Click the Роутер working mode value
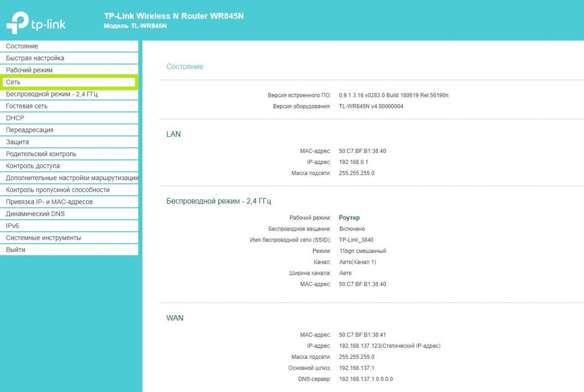Image resolution: width=584 pixels, height=392 pixels. tap(349, 218)
